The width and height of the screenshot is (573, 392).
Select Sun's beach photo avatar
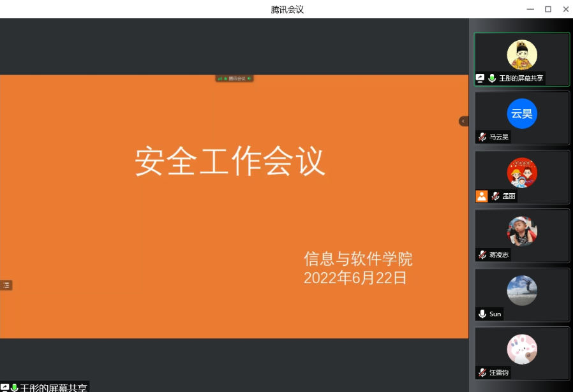522,291
